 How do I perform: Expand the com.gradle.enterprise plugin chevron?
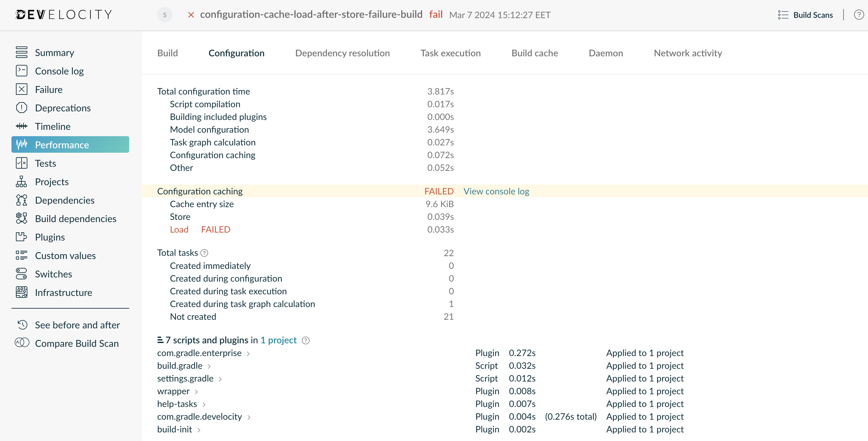248,353
